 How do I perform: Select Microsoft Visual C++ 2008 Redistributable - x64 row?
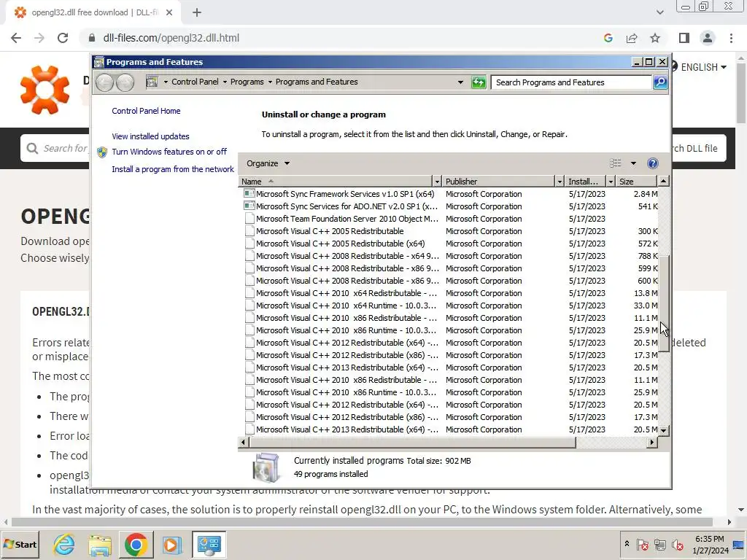coord(448,256)
